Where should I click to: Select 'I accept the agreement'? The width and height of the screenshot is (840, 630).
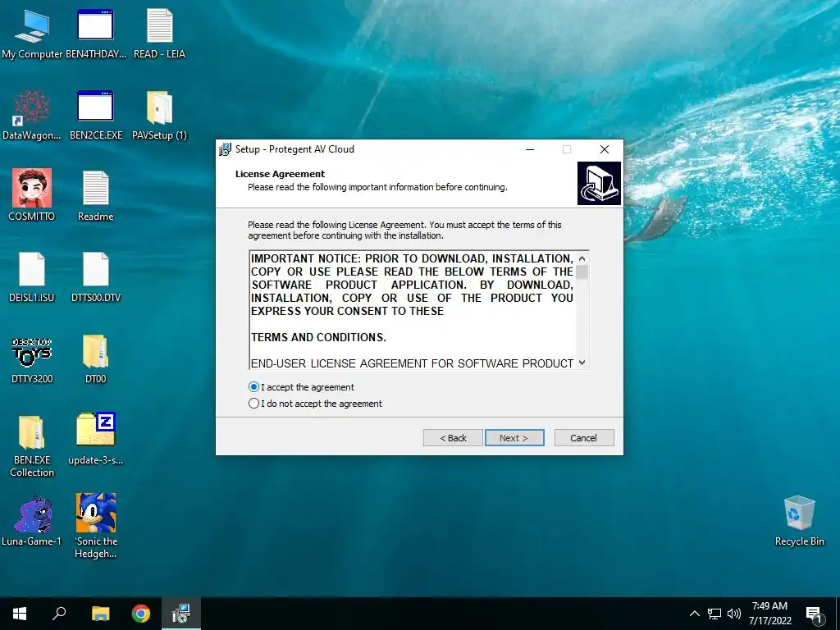click(301, 387)
